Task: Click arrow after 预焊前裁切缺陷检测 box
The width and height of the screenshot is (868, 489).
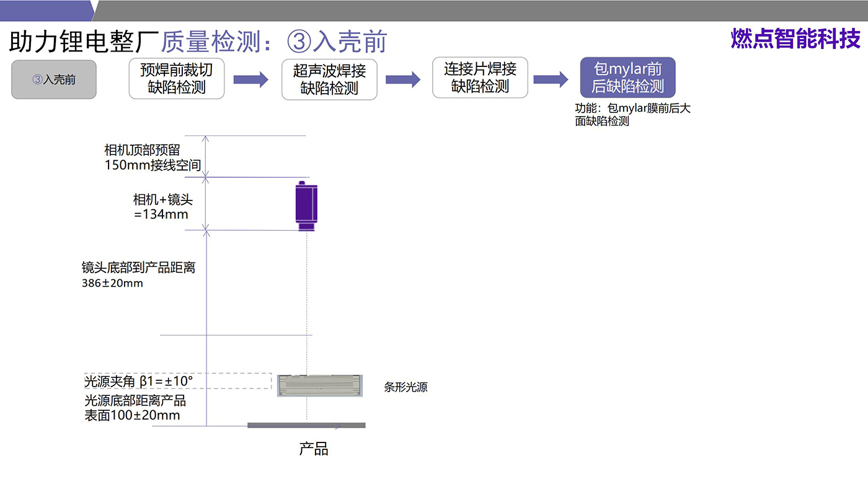Action: click(250, 79)
